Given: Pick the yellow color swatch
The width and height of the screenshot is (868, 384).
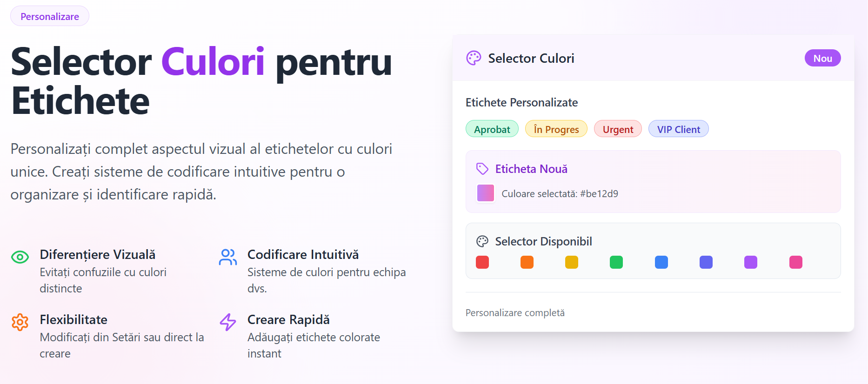Looking at the screenshot, I should (x=572, y=262).
